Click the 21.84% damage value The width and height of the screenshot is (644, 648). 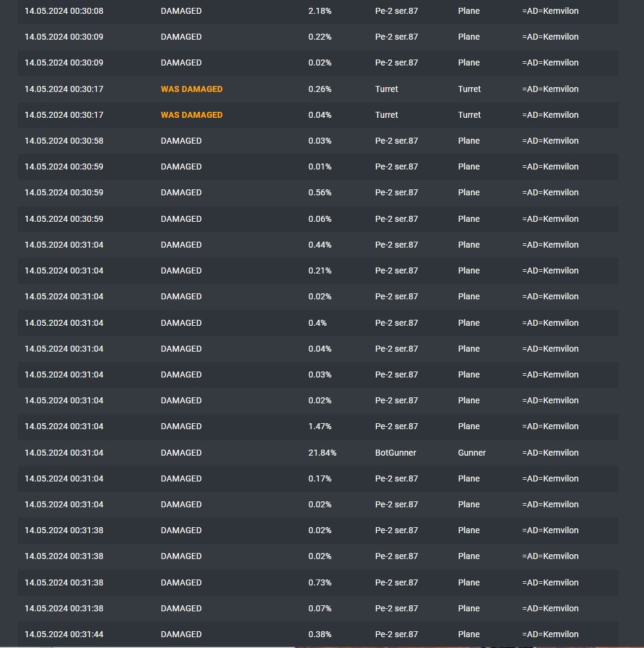pyautogui.click(x=322, y=453)
